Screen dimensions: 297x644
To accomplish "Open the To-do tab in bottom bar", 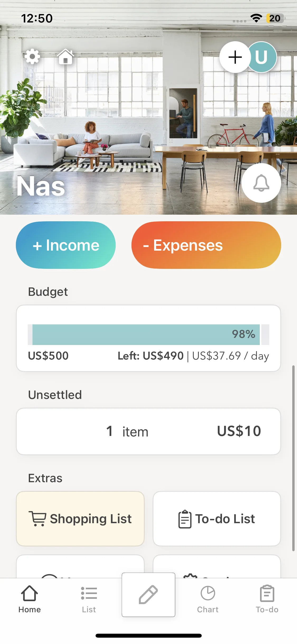I will click(267, 599).
